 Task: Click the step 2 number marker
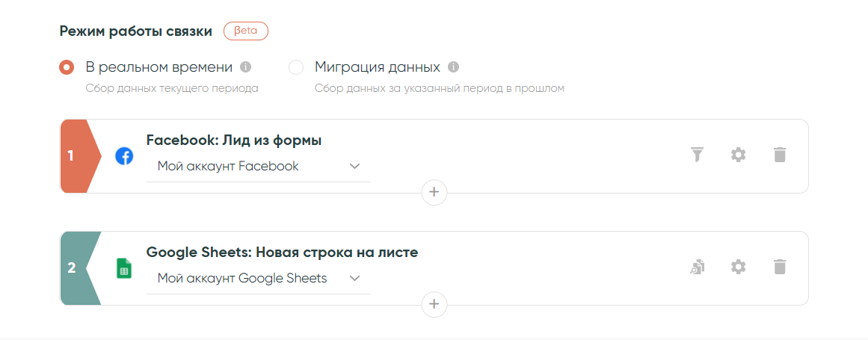pos(73,268)
